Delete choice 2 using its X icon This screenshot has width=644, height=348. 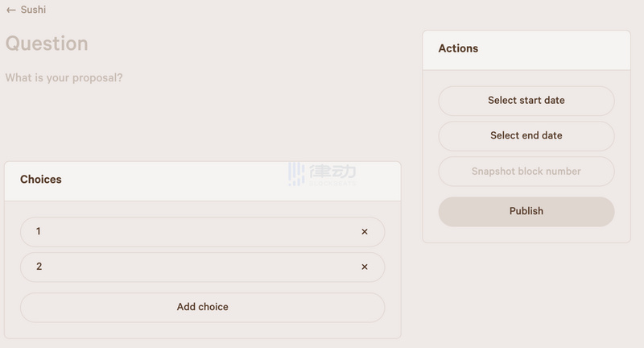click(364, 267)
